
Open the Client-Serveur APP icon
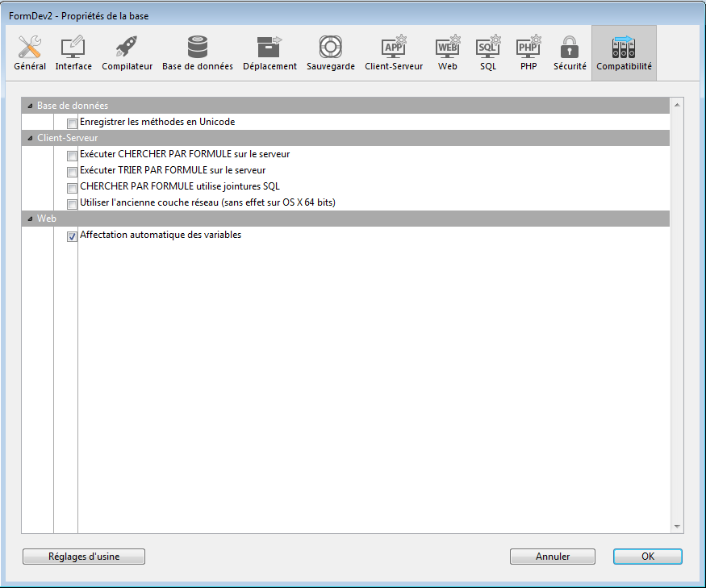394,47
